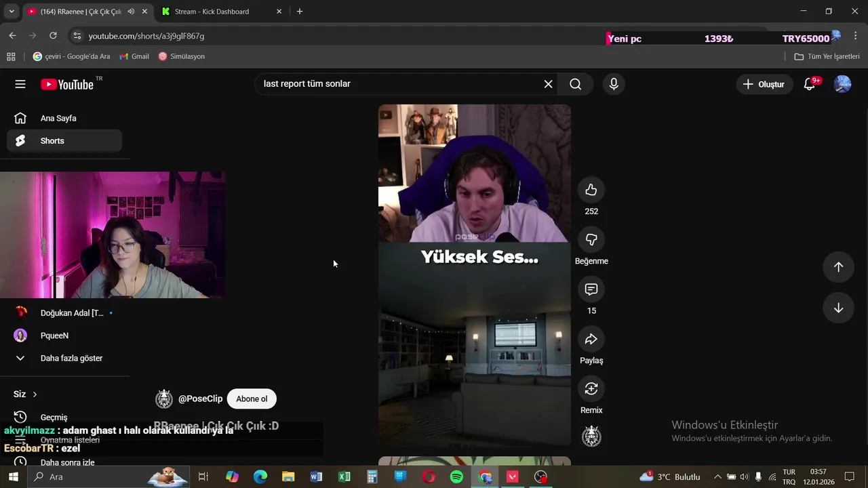Go to the previous short
Image resolution: width=868 pixels, height=488 pixels.
838,267
